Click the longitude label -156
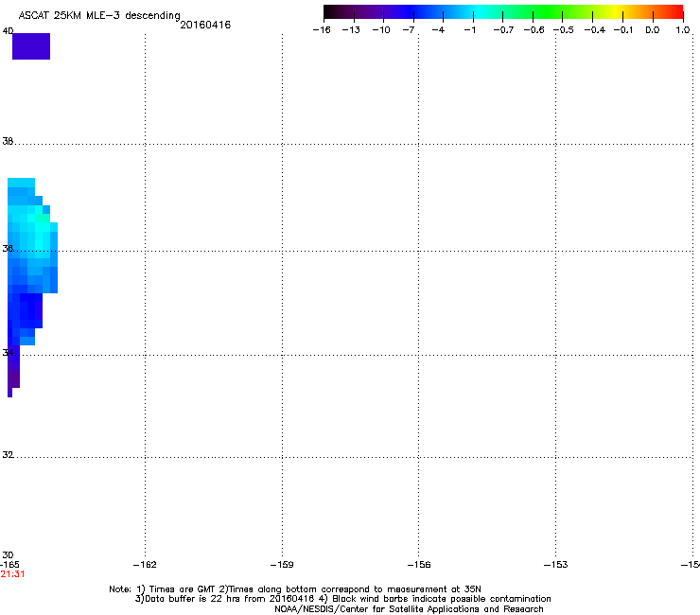The height and width of the screenshot is (615, 700). pos(419,565)
